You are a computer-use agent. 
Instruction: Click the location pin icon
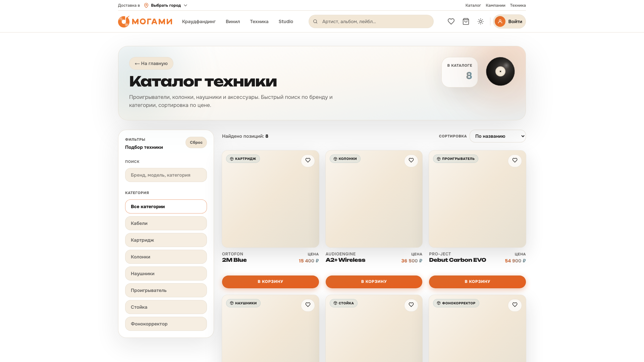pos(146,5)
